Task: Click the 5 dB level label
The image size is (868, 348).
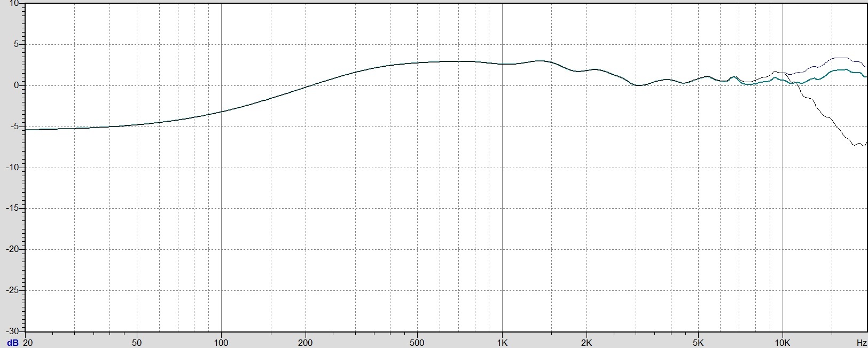Action: [16, 44]
